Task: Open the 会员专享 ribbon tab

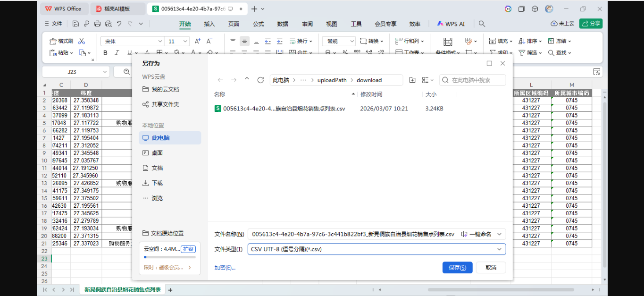Action: pos(385,24)
